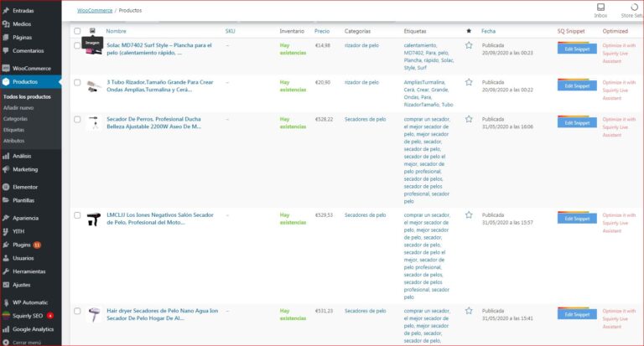
Task: Check the select-all products checkbox
Action: [77, 31]
